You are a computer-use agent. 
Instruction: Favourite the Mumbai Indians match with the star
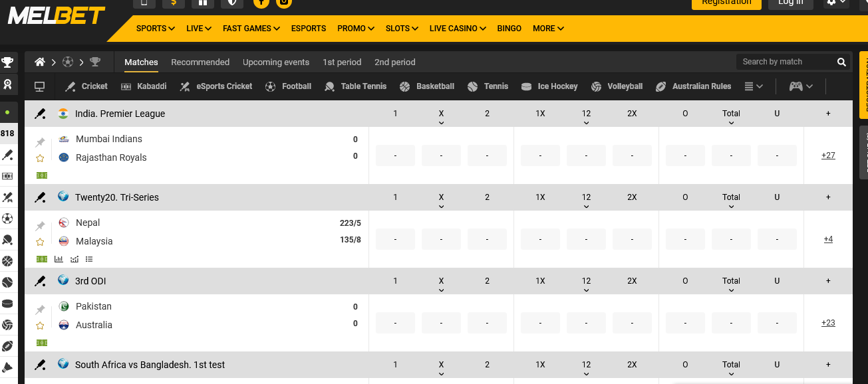coord(40,158)
